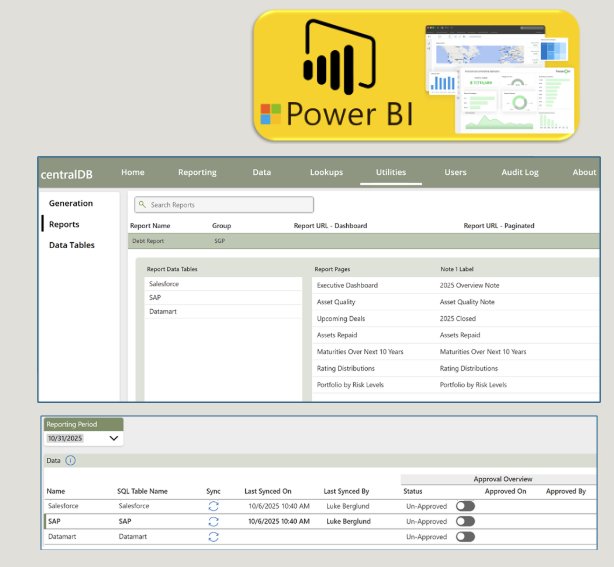Click the SAP row sync icon

click(213, 521)
